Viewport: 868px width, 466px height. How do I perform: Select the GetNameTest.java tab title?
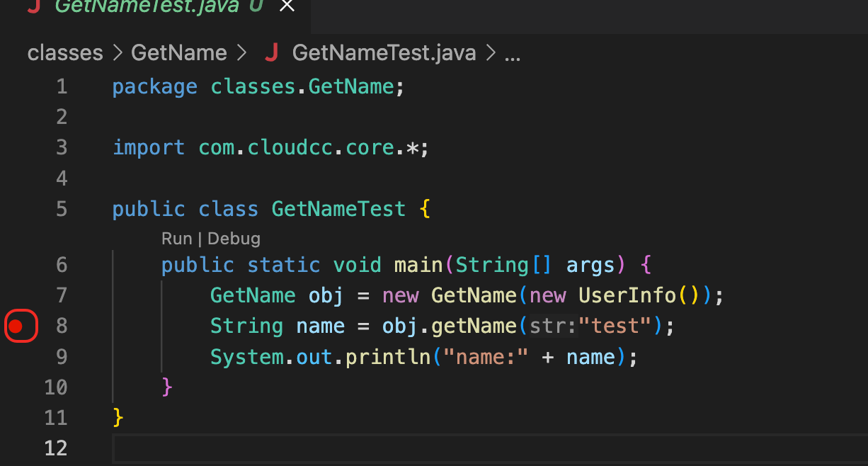click(148, 6)
